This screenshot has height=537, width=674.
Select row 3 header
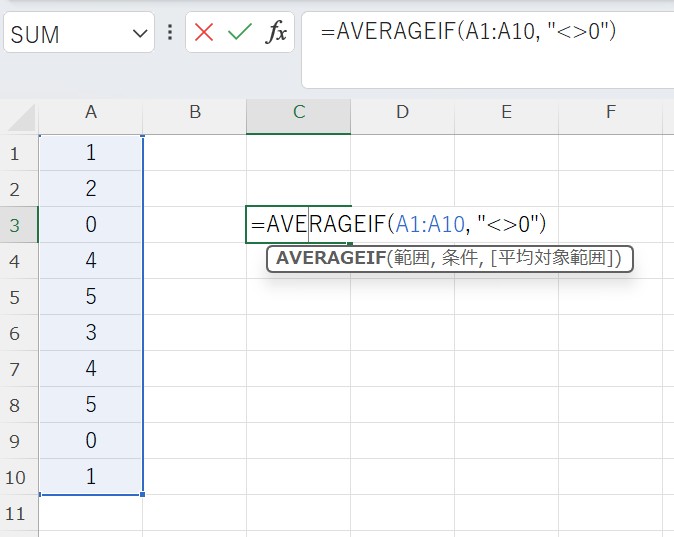(15, 225)
